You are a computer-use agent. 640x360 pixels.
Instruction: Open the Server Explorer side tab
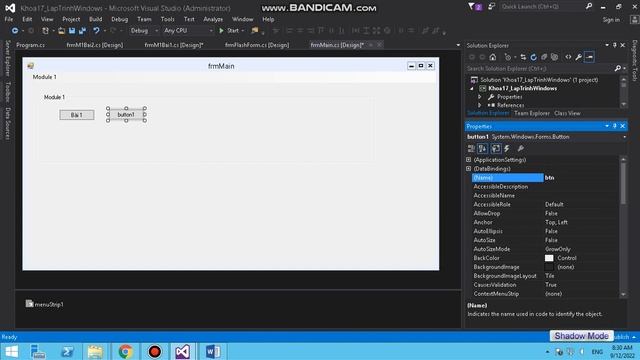(7, 58)
